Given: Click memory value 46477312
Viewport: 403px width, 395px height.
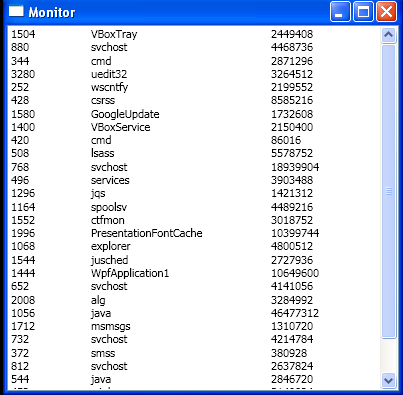Looking at the screenshot, I should 295,313.
